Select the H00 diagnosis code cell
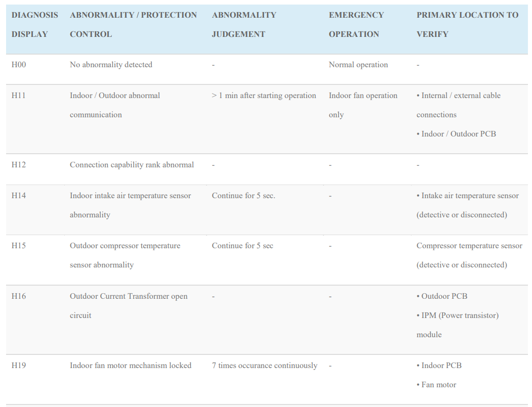This screenshot has height=407, width=532. pos(19,65)
